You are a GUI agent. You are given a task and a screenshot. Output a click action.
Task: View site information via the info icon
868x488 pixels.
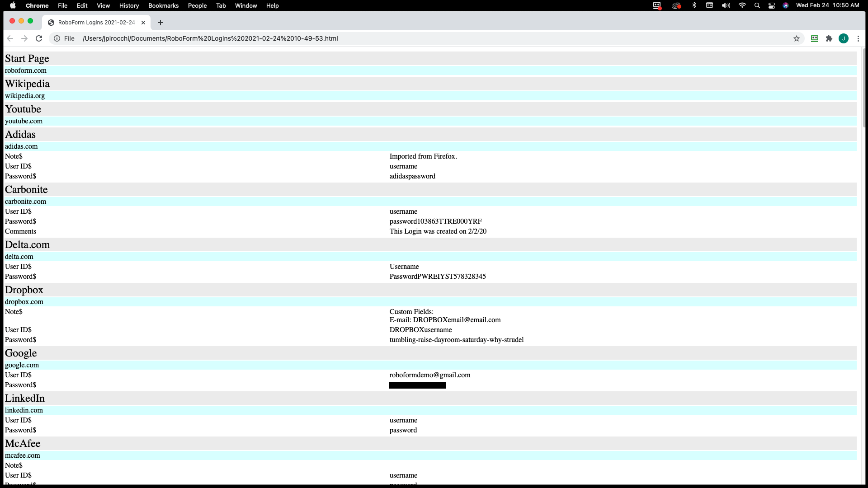pos(57,38)
